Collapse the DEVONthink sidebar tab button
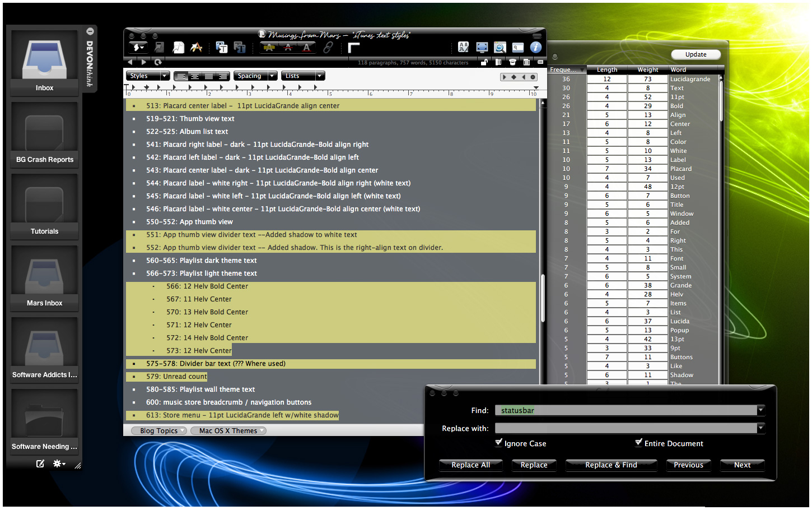Screen dimensions: 812x510 [90, 31]
